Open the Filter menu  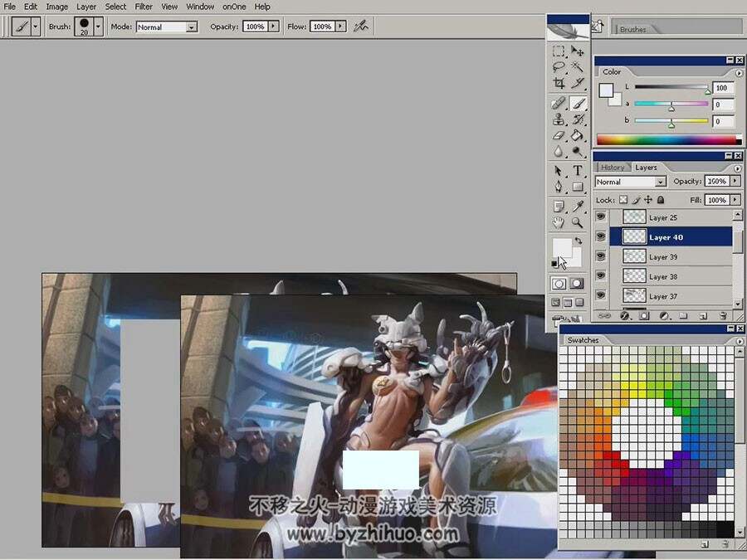[144, 7]
